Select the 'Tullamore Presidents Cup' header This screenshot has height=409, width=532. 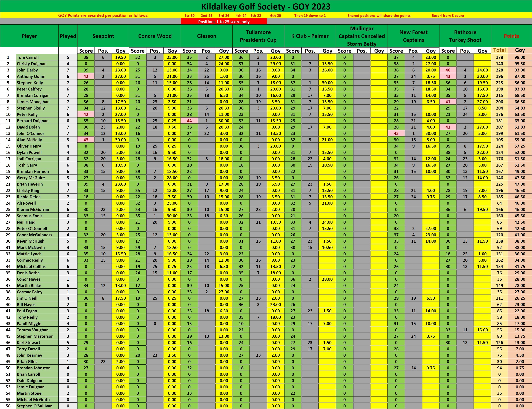pyautogui.click(x=258, y=36)
